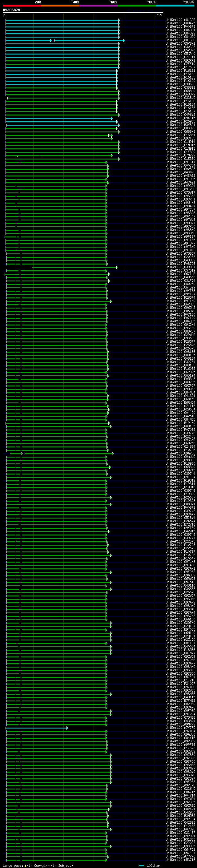
Task: Select hit label UniRef100_A6N149
Action: click(180, 633)
